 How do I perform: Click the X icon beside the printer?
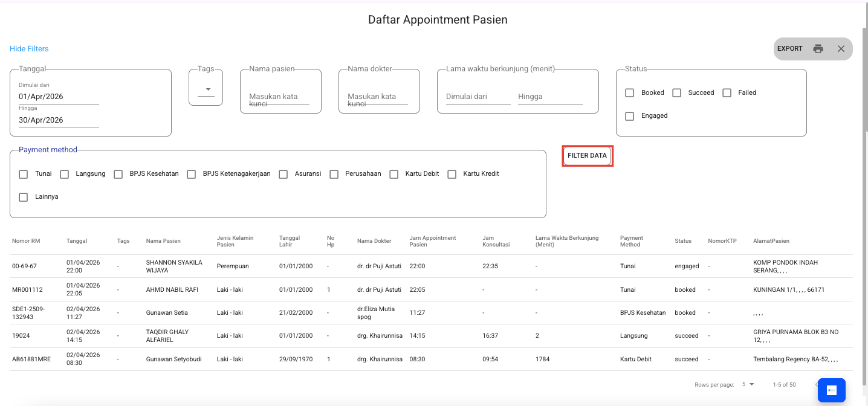coord(841,49)
